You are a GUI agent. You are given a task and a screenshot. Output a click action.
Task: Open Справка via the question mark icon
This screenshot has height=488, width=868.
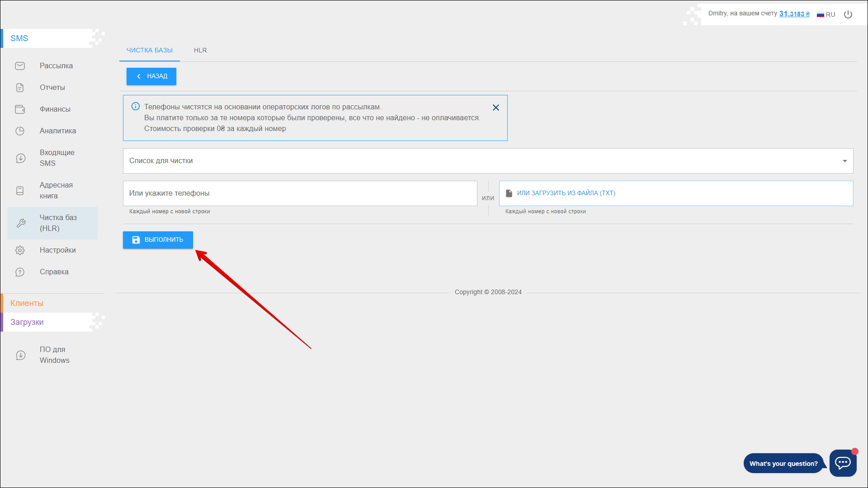[20, 272]
